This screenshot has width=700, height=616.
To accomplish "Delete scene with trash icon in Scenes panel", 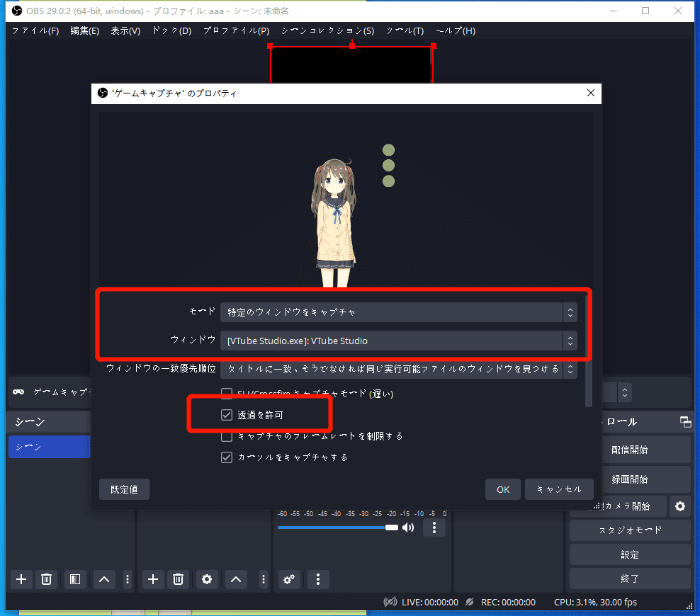I will [46, 579].
